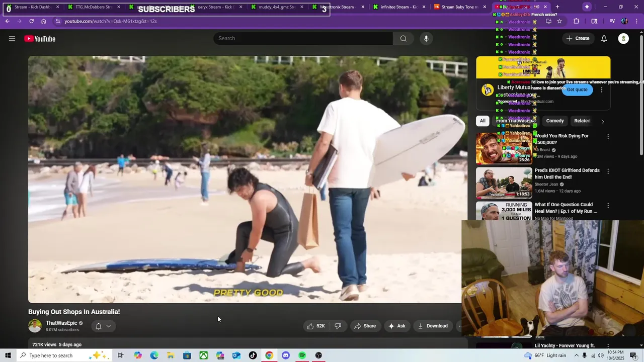Mute this tab via speaker icon
The height and width of the screenshot is (362, 644).
click(537, 7)
